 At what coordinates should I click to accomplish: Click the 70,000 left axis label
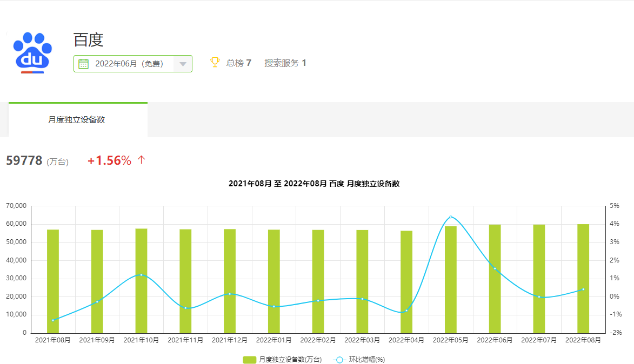pos(16,206)
